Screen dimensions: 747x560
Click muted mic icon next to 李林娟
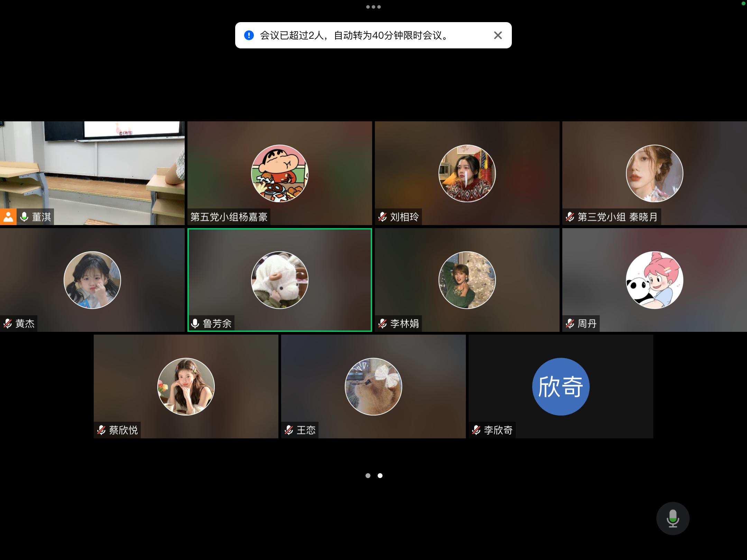click(382, 324)
